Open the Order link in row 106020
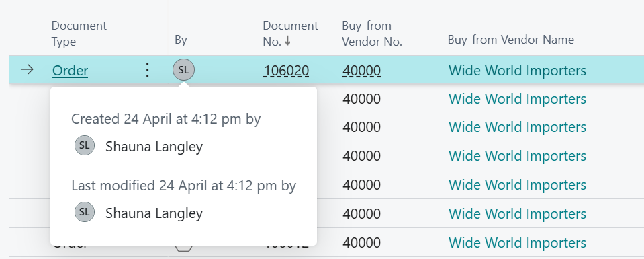Image resolution: width=644 pixels, height=259 pixels. click(x=71, y=71)
